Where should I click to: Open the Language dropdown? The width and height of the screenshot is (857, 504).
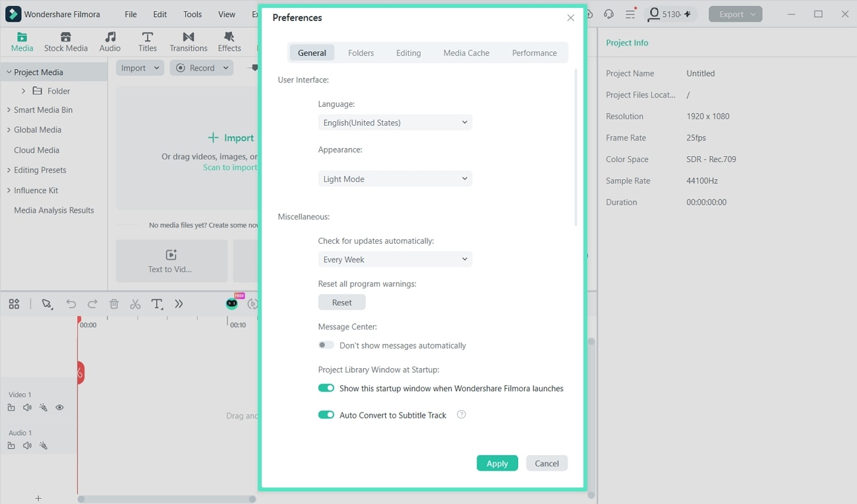click(395, 123)
